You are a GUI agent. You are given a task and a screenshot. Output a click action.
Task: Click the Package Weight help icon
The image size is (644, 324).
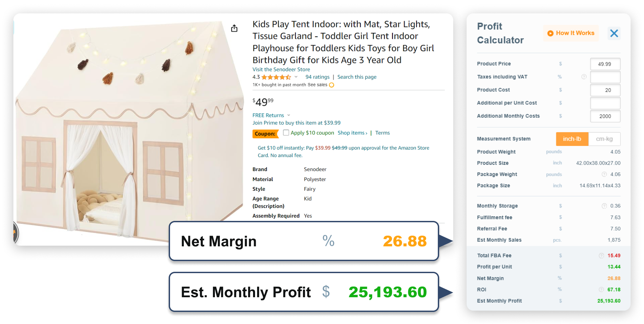(x=604, y=174)
